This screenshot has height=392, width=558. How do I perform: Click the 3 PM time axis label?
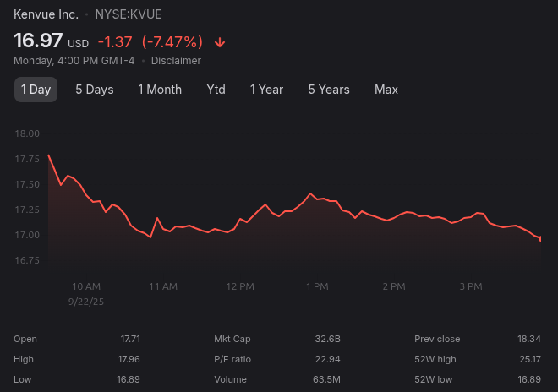point(471,286)
